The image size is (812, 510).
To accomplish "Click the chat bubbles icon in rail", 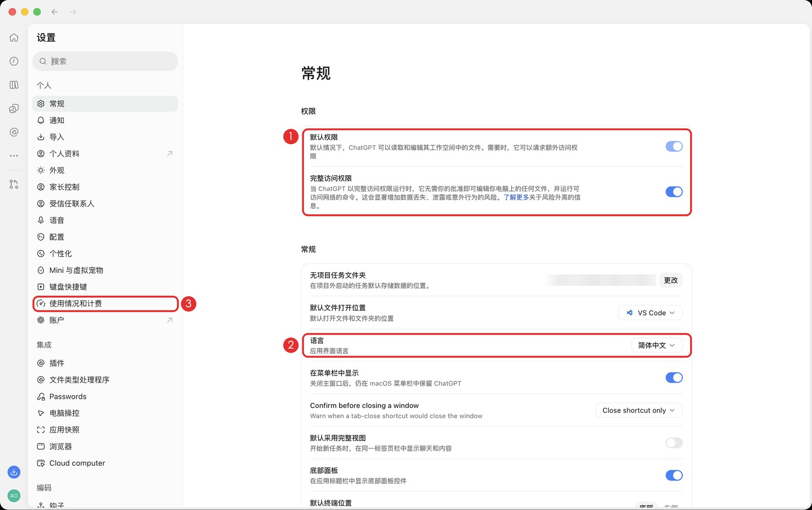I will [x=14, y=108].
